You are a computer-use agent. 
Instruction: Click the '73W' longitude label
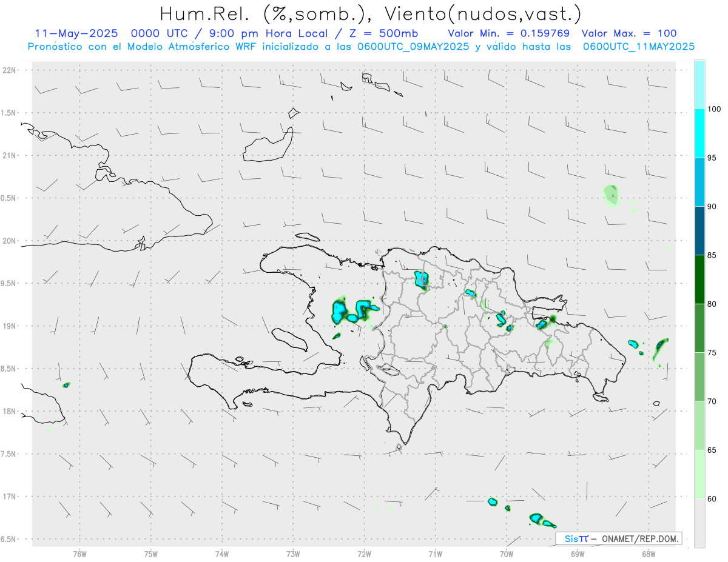[293, 554]
